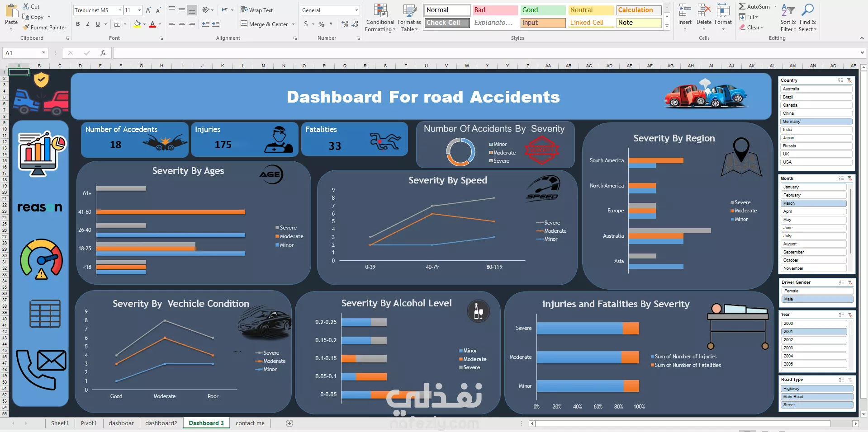Open the chart monitor sidebar icon

tap(42, 154)
